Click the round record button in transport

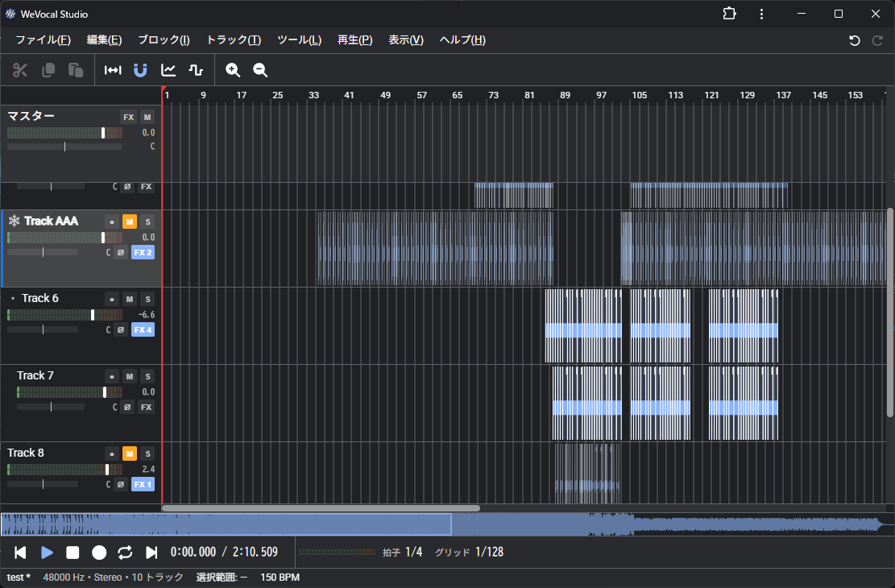click(99, 552)
